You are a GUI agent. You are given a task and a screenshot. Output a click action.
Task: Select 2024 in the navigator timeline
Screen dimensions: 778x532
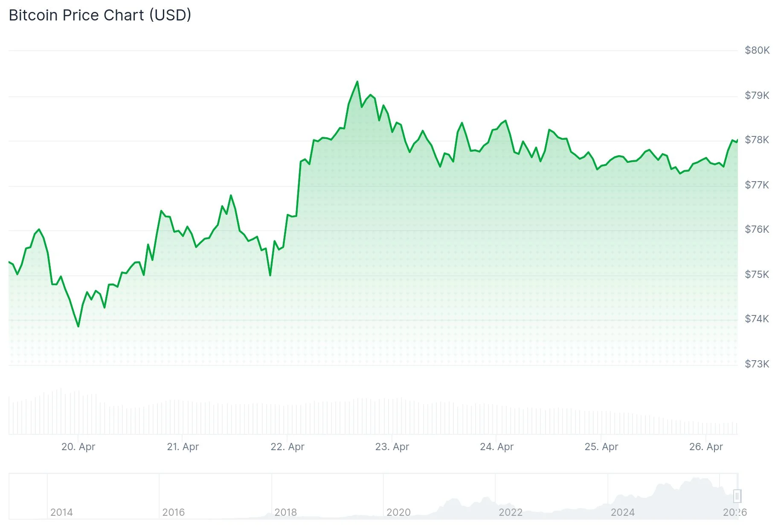pos(623,512)
